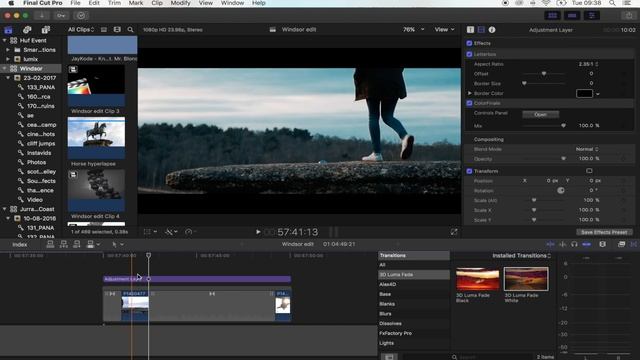The height and width of the screenshot is (360, 640).
Task: Open the Blend Mode Normal dropdown
Action: tap(587, 149)
